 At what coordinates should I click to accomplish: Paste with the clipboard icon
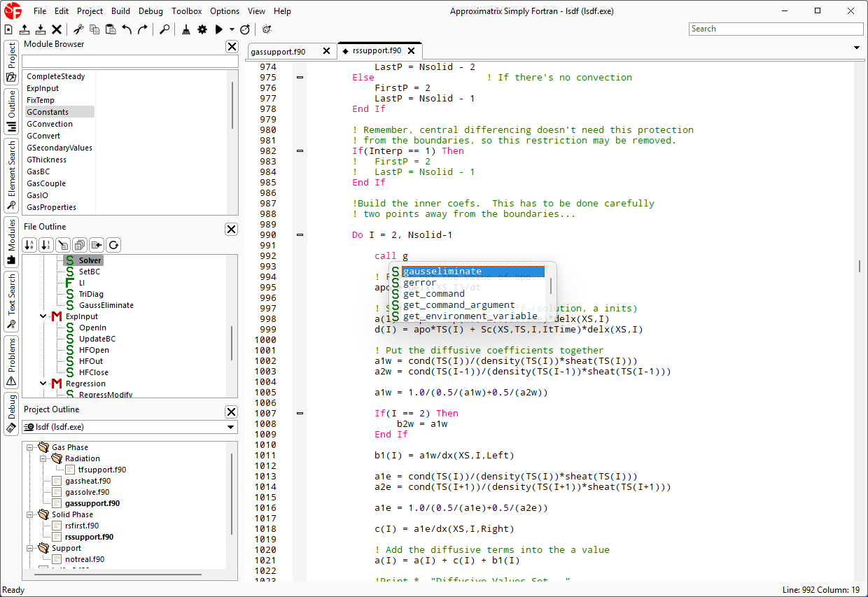[110, 29]
